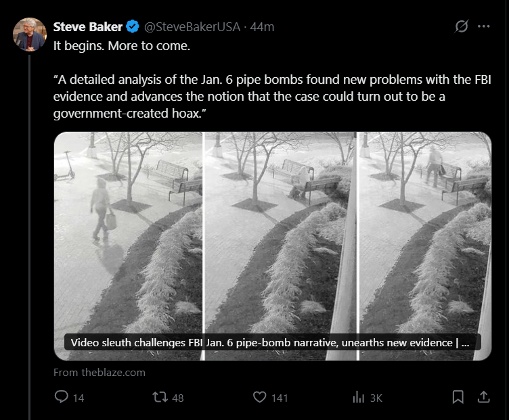
Task: View post analytics bar-chart icon
Action: click(359, 398)
